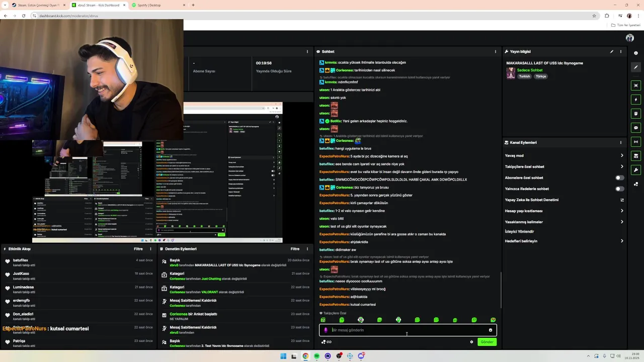The width and height of the screenshot is (644, 362).
Task: Pick the last green emote with heart eyes
Action: [x=493, y=320]
